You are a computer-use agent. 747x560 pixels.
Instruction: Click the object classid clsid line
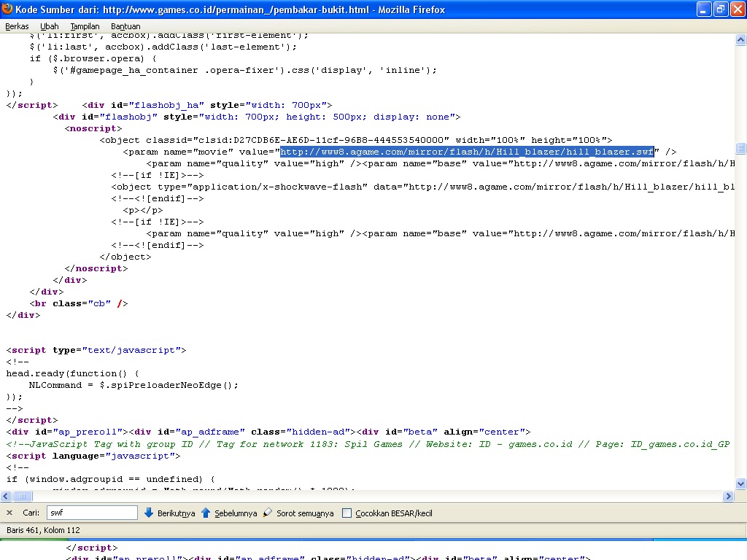click(x=356, y=140)
